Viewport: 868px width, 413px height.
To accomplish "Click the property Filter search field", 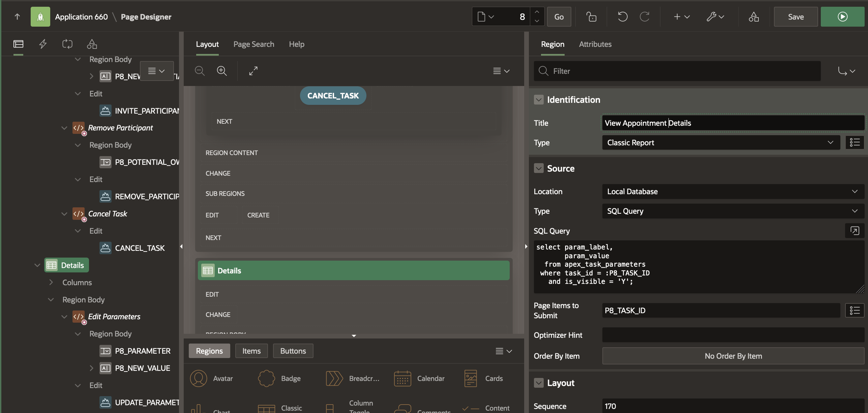I will [x=678, y=71].
